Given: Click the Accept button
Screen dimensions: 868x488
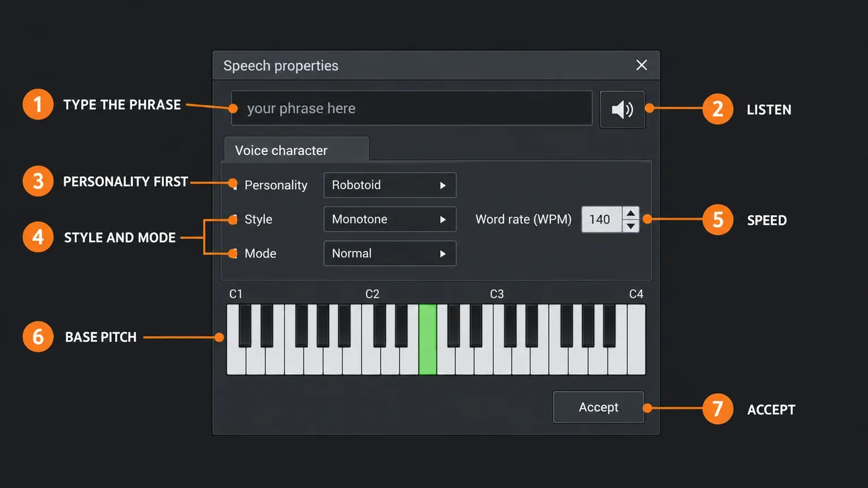Looking at the screenshot, I should click(598, 407).
